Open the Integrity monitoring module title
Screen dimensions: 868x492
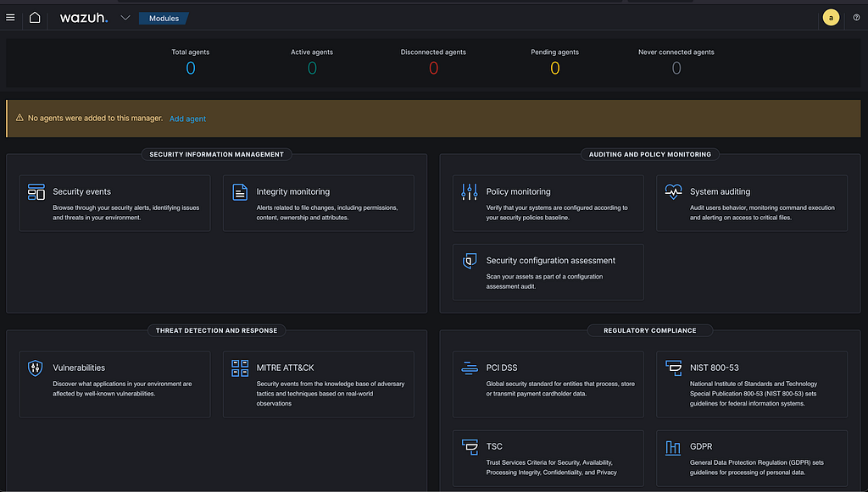pos(292,192)
